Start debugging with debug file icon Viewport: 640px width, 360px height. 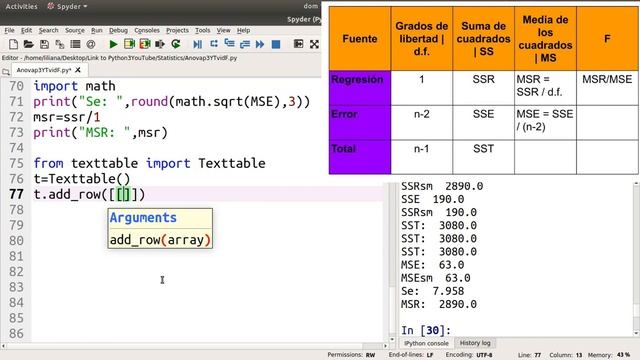pyautogui.click(x=198, y=44)
